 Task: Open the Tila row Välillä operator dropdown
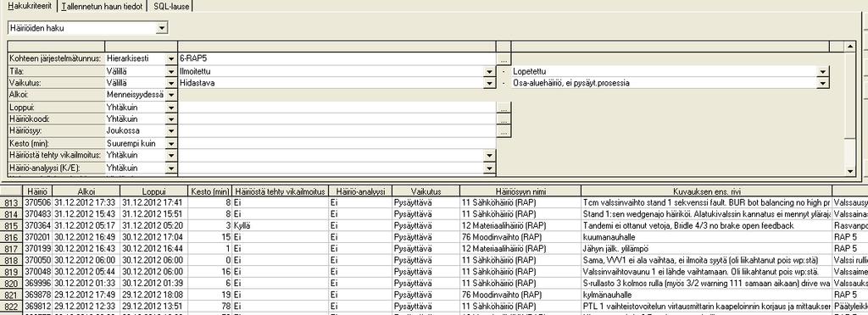point(170,71)
